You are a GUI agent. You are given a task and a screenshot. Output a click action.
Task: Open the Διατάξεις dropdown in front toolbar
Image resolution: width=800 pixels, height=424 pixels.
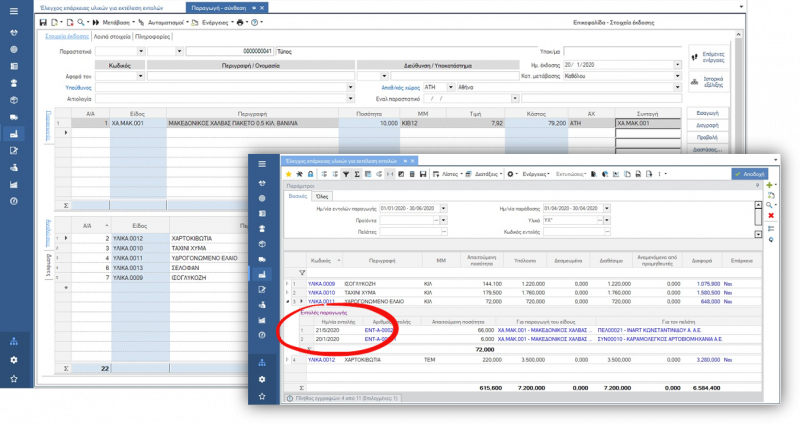tap(488, 174)
